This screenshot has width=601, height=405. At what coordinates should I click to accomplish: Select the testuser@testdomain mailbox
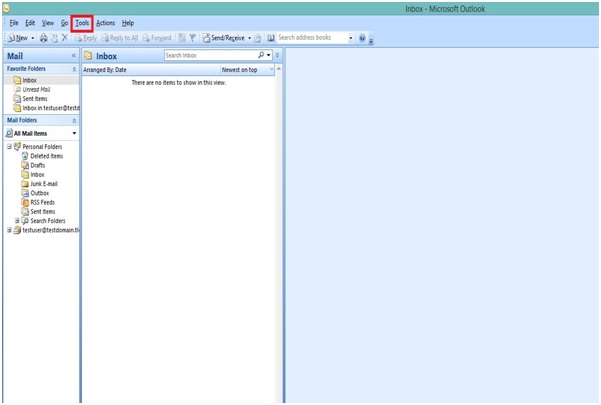click(46, 230)
